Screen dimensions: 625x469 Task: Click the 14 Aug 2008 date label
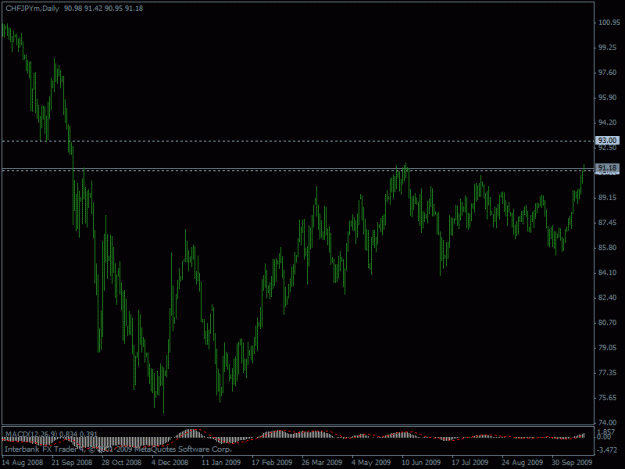pos(22,462)
